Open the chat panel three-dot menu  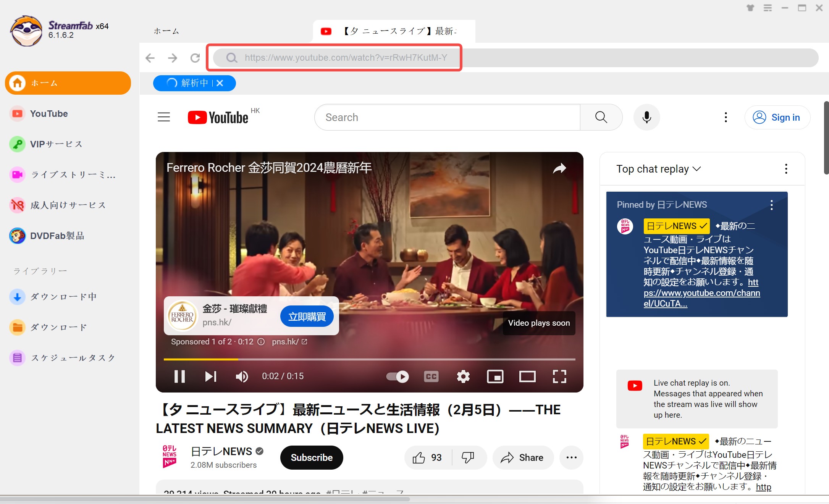(x=786, y=169)
